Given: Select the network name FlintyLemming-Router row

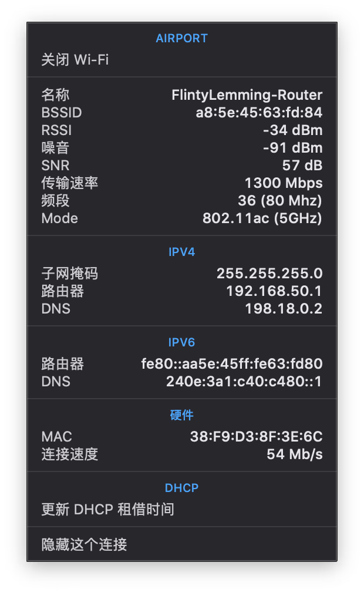Looking at the screenshot, I should tap(182, 95).
